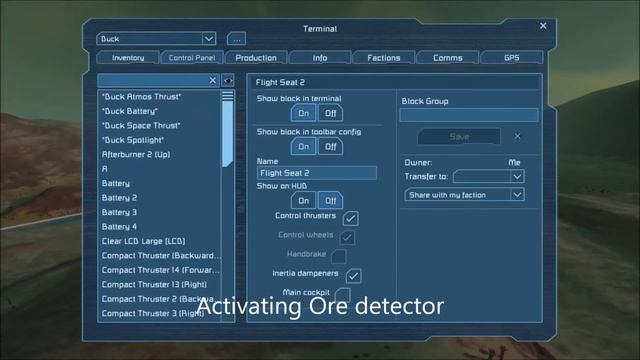Toggle the Control wheels checkbox
Viewport: 640px width, 360px height.
(347, 237)
